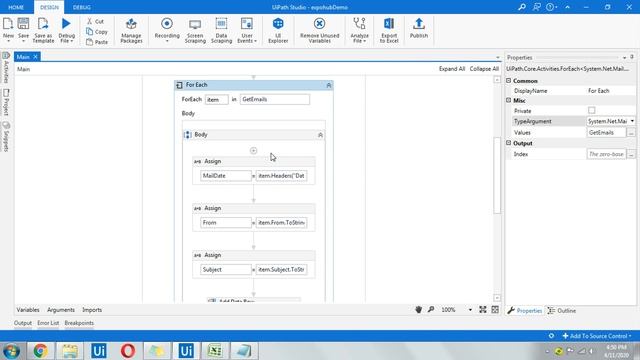Collapse the Output property section
This screenshot has height=360, width=640.
pos(509,143)
